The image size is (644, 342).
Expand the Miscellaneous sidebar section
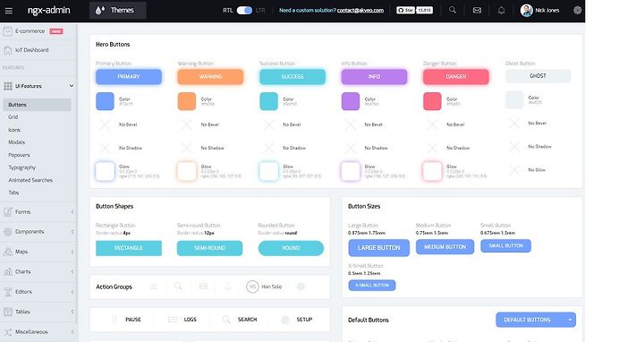click(x=72, y=332)
